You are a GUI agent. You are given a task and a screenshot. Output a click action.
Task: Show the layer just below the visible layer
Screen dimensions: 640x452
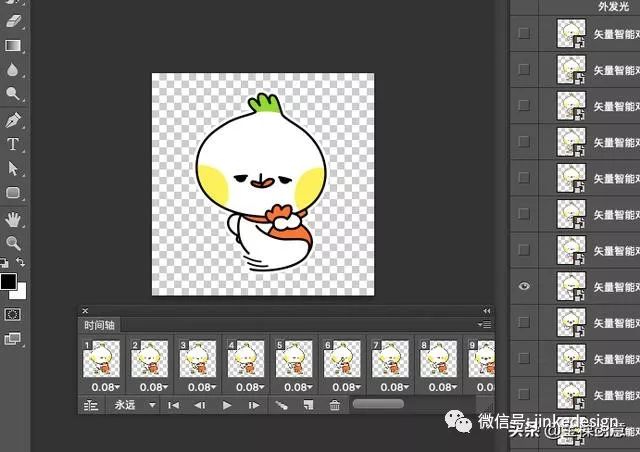tap(524, 322)
